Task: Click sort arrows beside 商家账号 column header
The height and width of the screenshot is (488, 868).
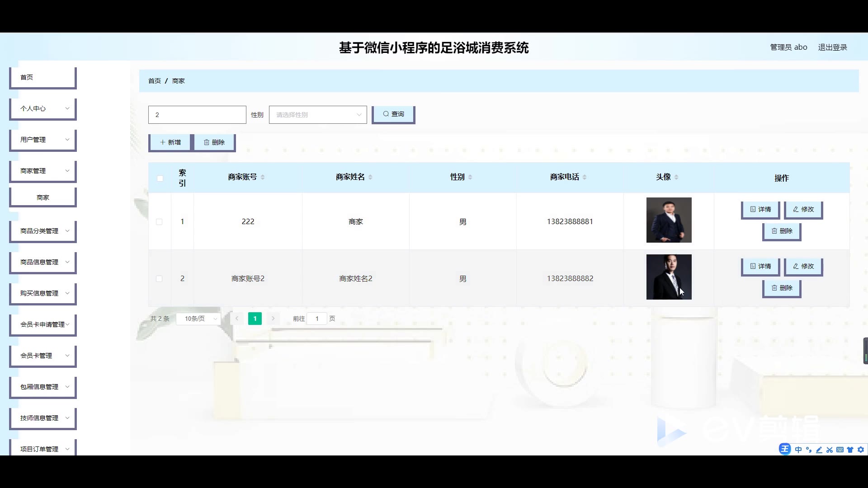Action: pyautogui.click(x=263, y=177)
